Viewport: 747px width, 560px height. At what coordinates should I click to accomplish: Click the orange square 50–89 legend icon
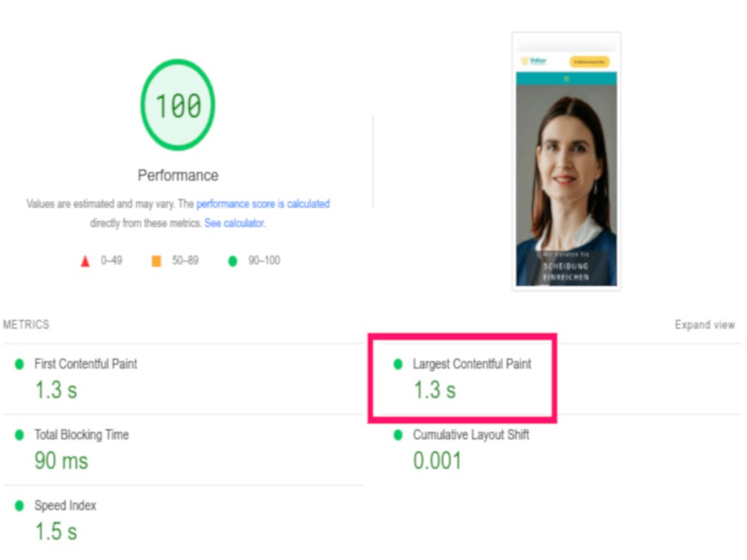point(156,261)
